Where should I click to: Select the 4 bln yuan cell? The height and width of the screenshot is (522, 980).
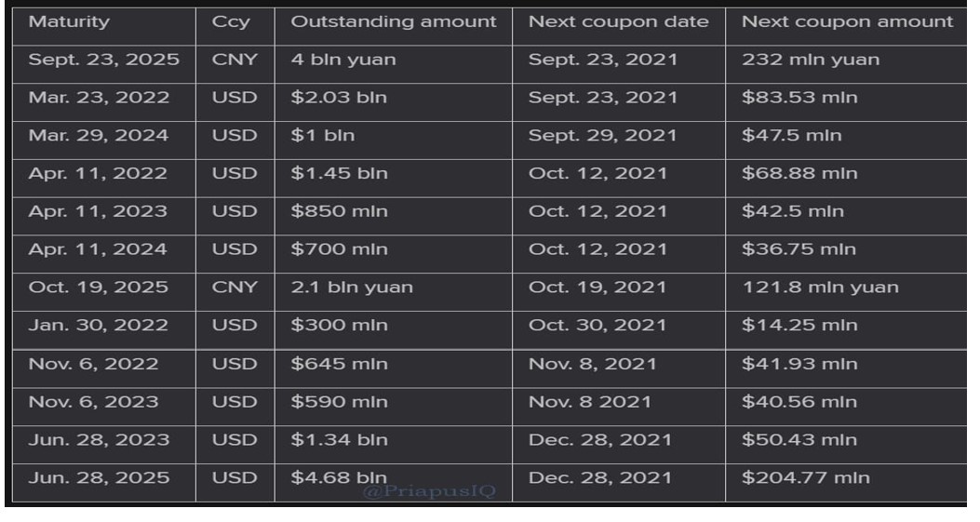click(343, 60)
